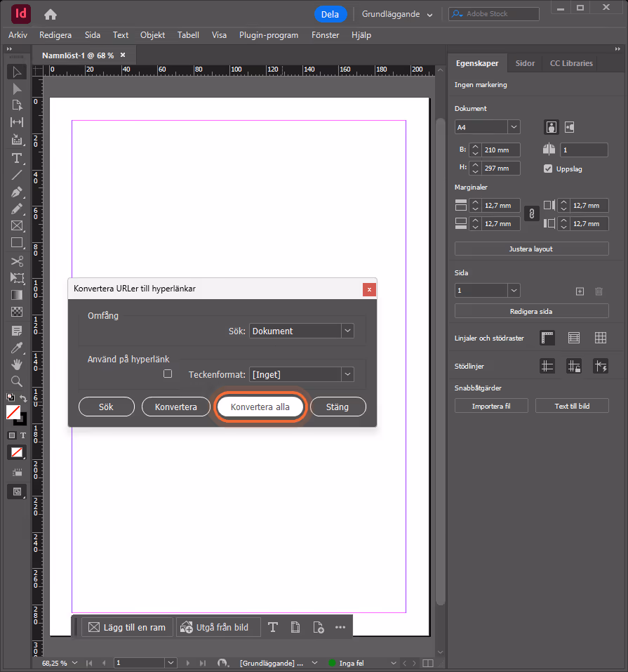
Task: Expand the toolbox double-arrow
Action: click(x=9, y=49)
